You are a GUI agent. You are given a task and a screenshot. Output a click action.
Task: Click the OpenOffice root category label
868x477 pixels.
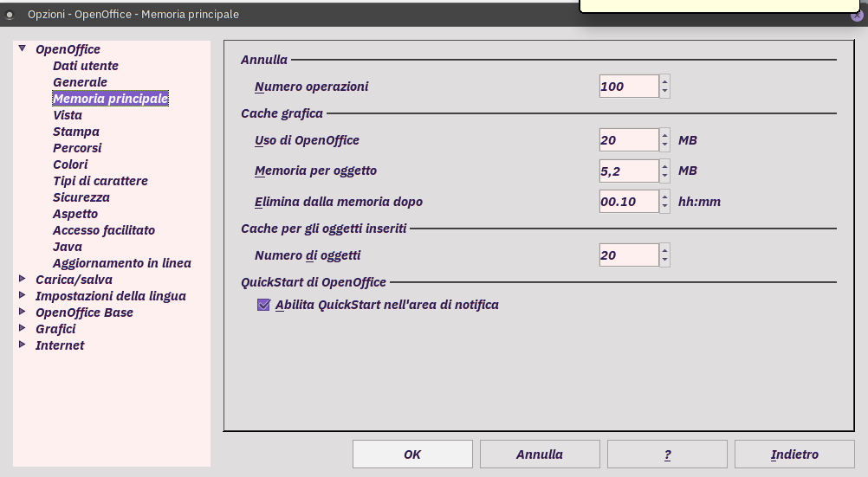point(68,49)
